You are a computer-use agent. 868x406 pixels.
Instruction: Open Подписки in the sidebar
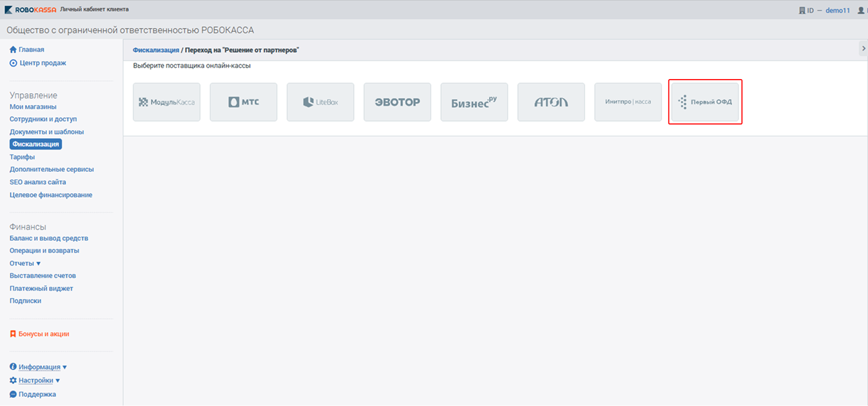[x=25, y=301]
